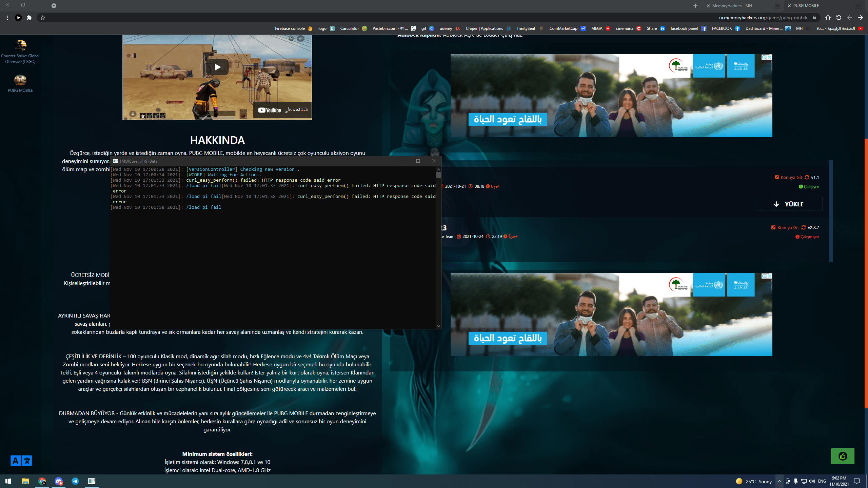The image size is (868, 488).
Task: Minimize the MUICore Beta console window
Action: click(x=403, y=161)
